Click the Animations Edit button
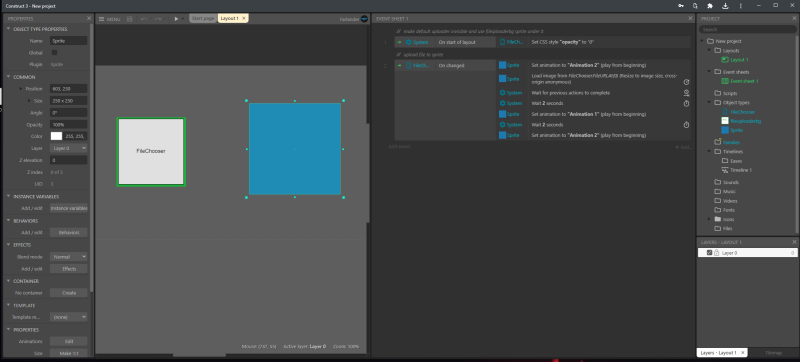The image size is (800, 362). [68, 341]
